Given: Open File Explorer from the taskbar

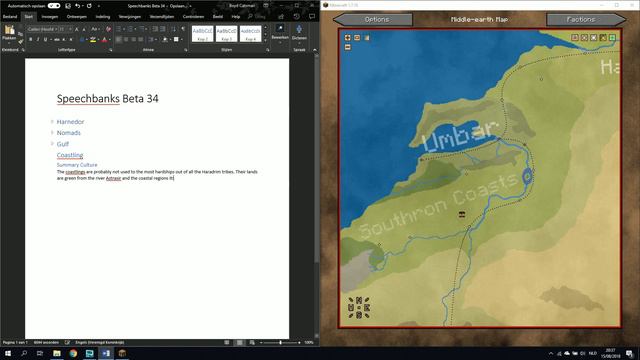Looking at the screenshot, I should tap(57, 353).
